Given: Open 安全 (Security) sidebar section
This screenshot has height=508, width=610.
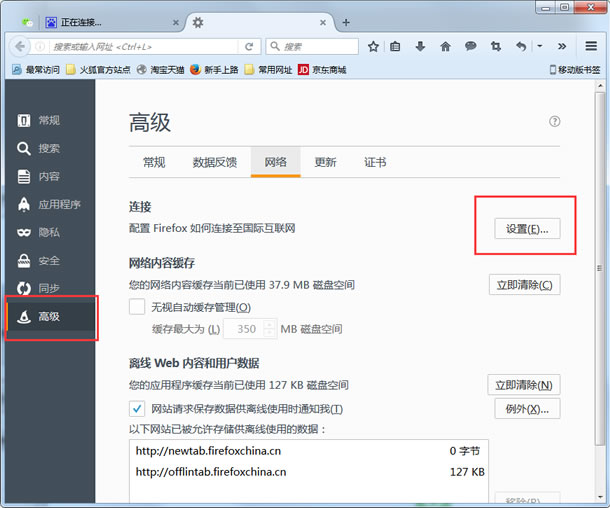Looking at the screenshot, I should point(48,260).
